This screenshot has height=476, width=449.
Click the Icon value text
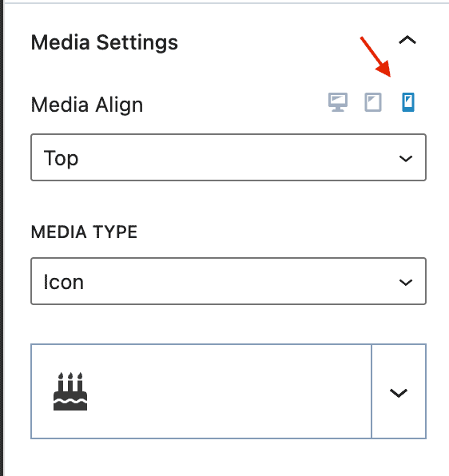(x=63, y=282)
